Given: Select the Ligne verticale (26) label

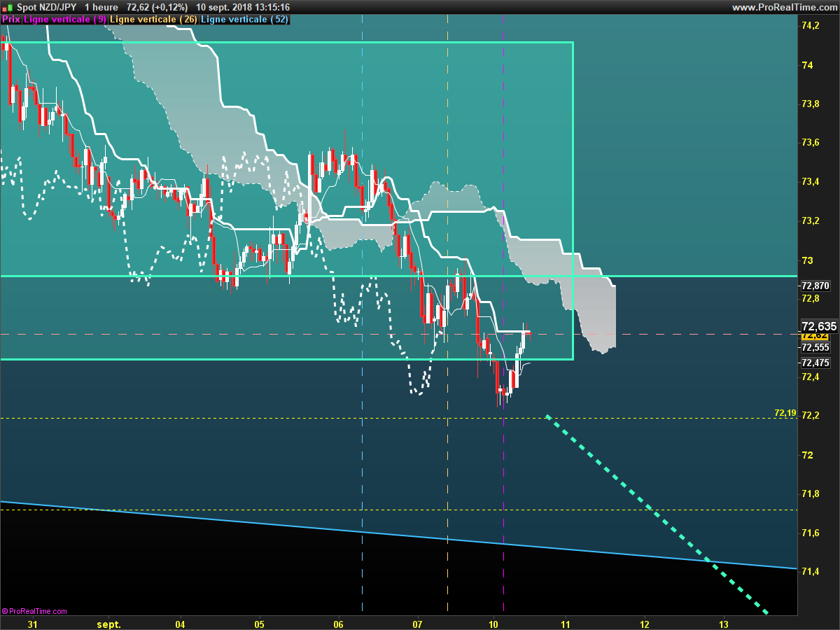Looking at the screenshot, I should coord(153,20).
